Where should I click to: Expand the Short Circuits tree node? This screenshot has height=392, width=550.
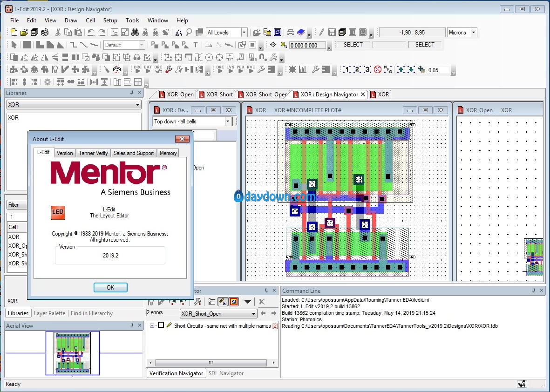click(x=152, y=326)
